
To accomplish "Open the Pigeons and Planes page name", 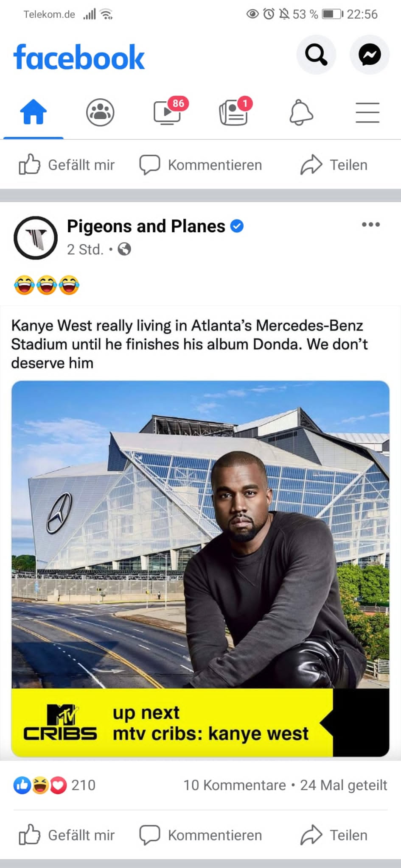I will click(x=146, y=226).
